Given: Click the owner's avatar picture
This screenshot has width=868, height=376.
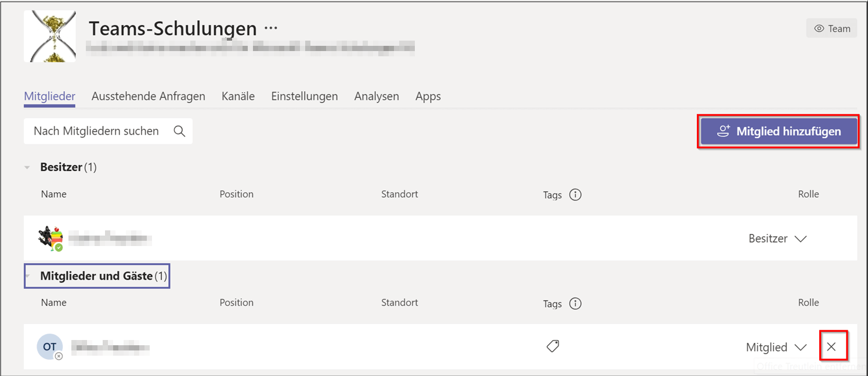Looking at the screenshot, I should (x=50, y=238).
